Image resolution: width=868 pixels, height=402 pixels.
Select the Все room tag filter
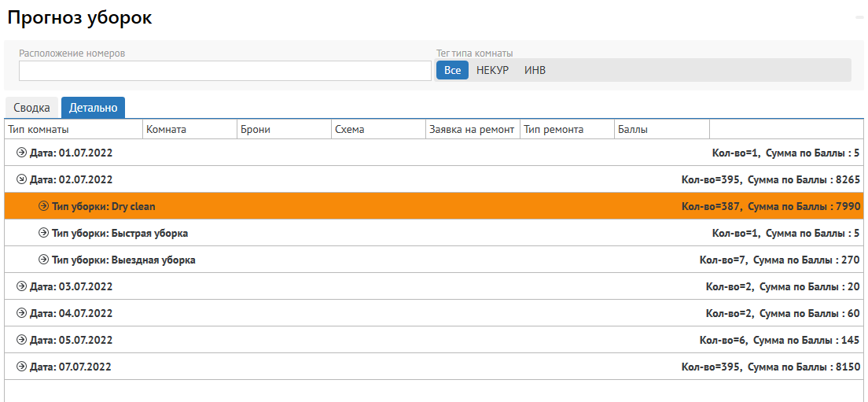point(452,70)
